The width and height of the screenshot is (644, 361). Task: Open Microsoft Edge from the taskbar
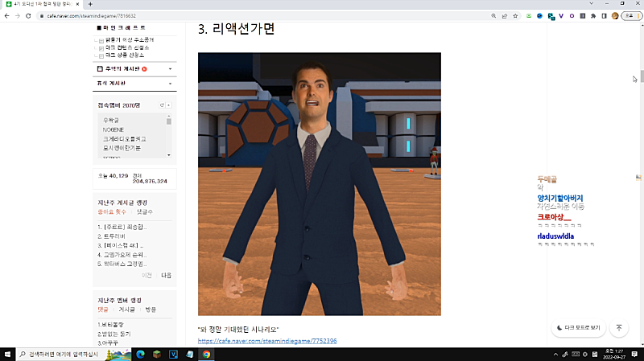click(x=140, y=354)
